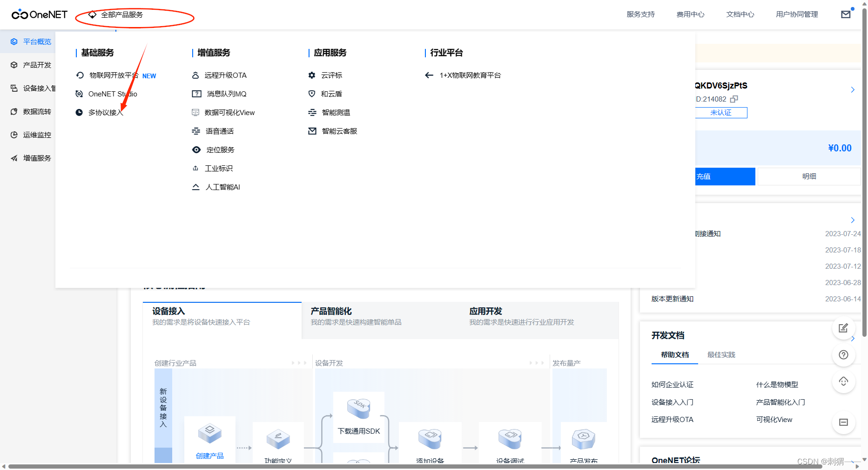Open 服务支持 in the top bar
868x470 pixels.
[640, 14]
